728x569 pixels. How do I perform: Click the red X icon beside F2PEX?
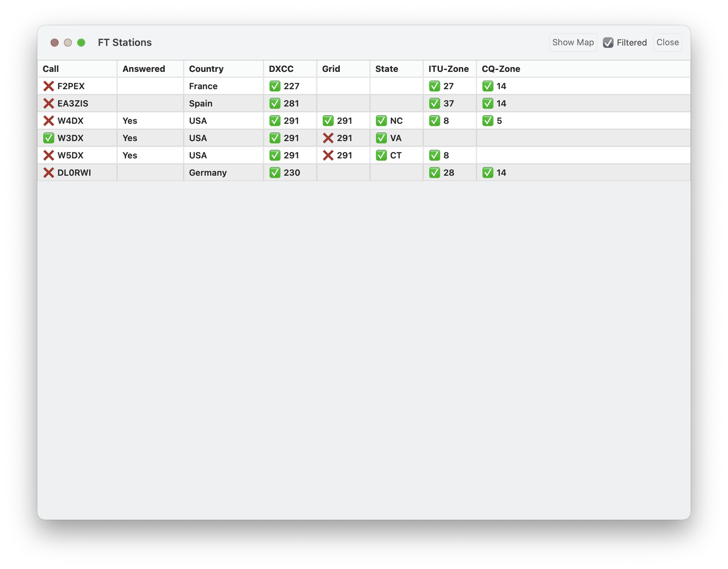49,86
